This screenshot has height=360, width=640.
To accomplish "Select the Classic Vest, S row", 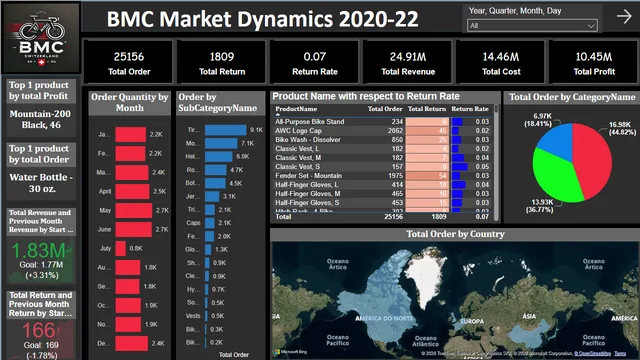I will tap(382, 167).
